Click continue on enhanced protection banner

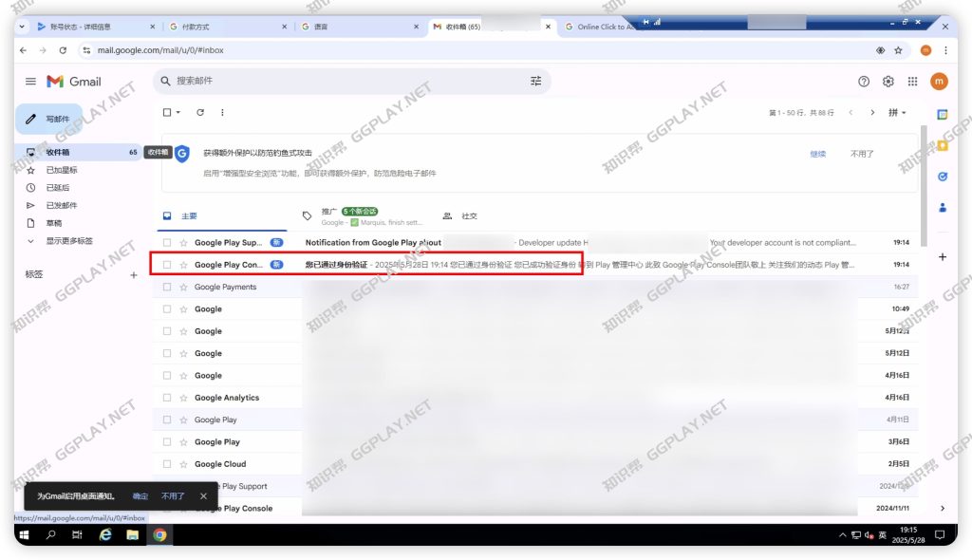pyautogui.click(x=817, y=154)
